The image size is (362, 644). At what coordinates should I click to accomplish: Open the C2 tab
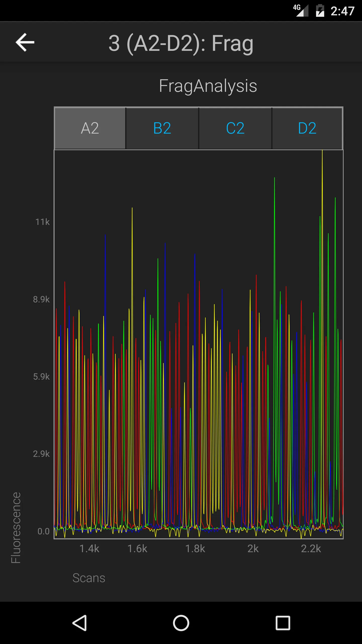coord(235,128)
